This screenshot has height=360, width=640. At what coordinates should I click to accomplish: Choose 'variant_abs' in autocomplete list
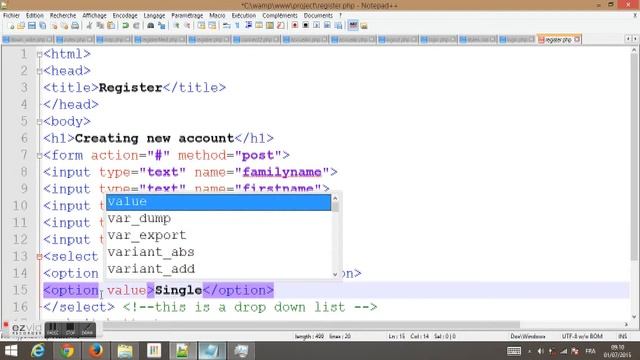coord(218,252)
